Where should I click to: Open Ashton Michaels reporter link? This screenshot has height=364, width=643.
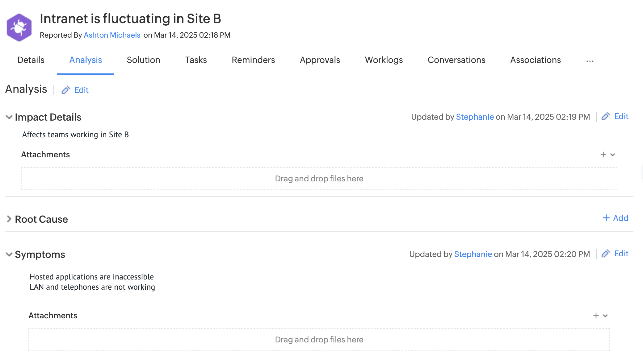(x=112, y=35)
